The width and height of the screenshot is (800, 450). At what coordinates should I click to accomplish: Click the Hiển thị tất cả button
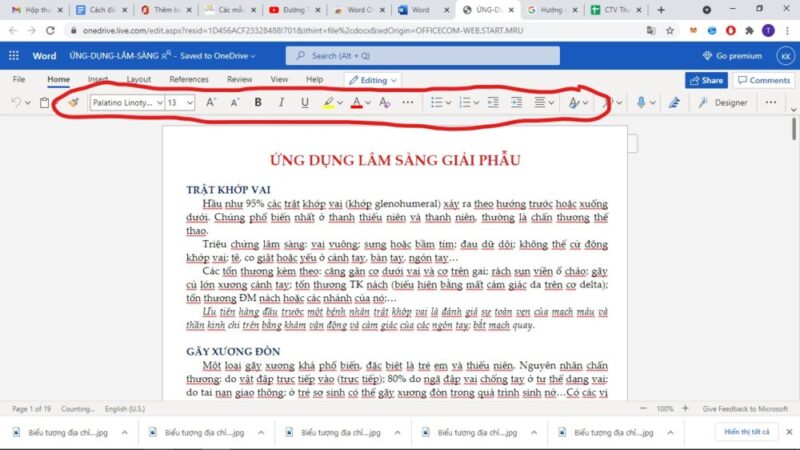746,432
